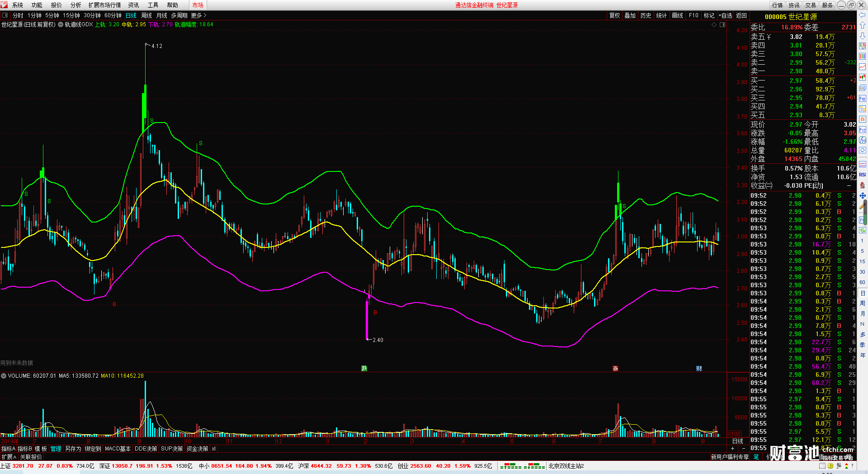
Task: Click the blue 财 marker on timeline
Action: tap(699, 368)
